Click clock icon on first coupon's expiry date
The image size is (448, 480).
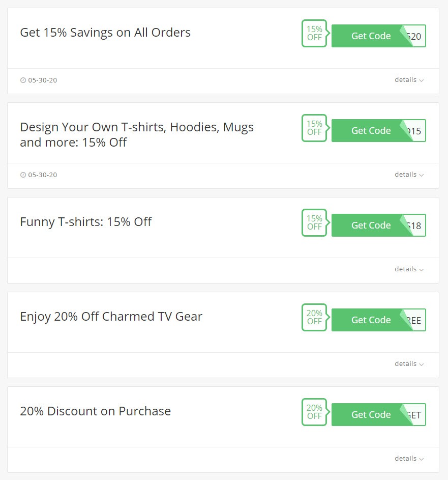[23, 80]
